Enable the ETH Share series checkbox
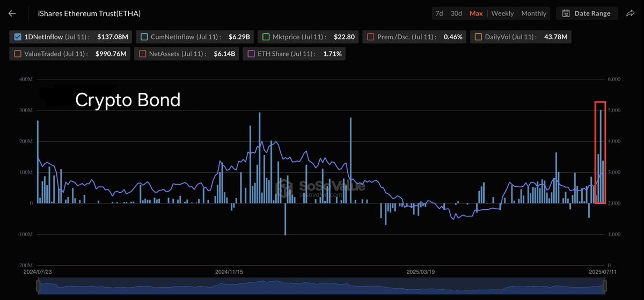The width and height of the screenshot is (644, 300). click(x=251, y=54)
